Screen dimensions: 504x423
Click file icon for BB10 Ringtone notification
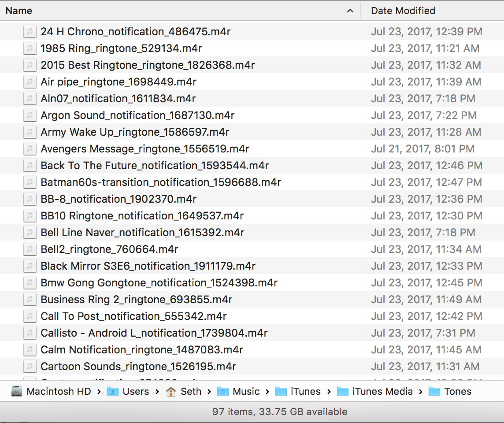30,215
